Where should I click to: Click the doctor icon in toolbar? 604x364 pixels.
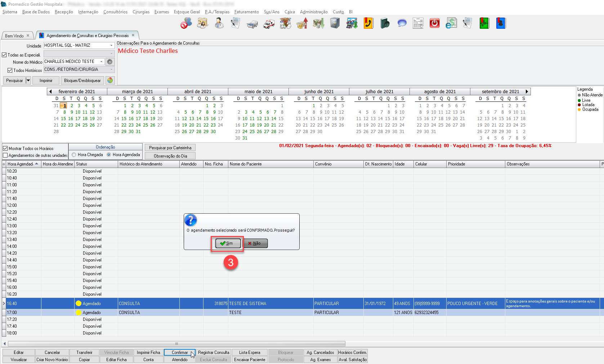coord(219,24)
